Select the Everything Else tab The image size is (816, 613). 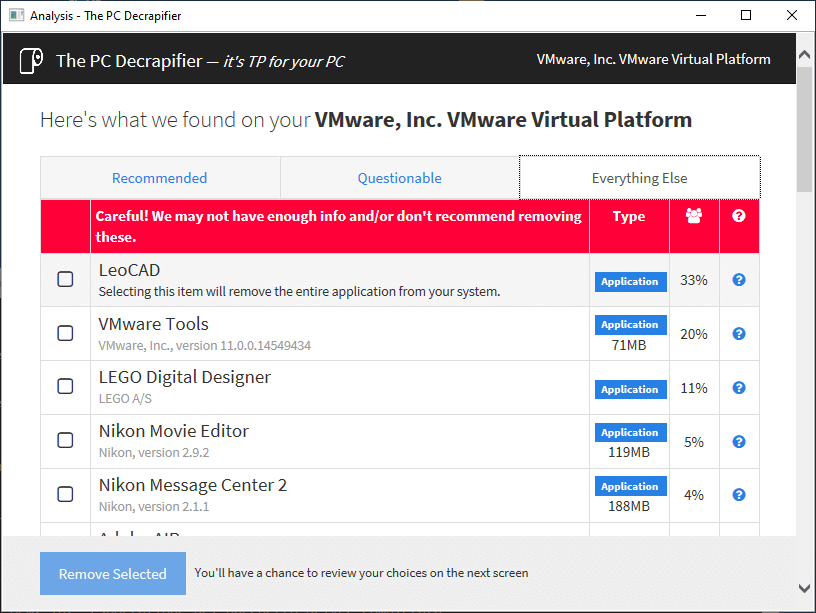[640, 178]
